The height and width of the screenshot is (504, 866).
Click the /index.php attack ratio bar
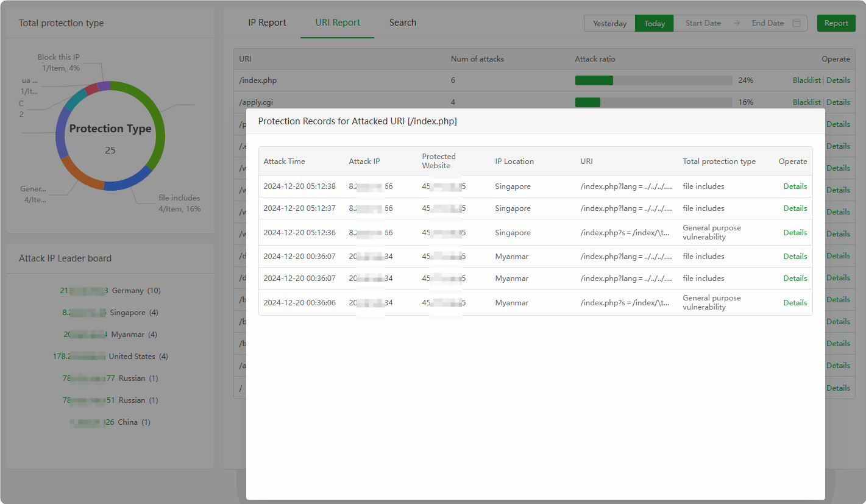pos(653,80)
